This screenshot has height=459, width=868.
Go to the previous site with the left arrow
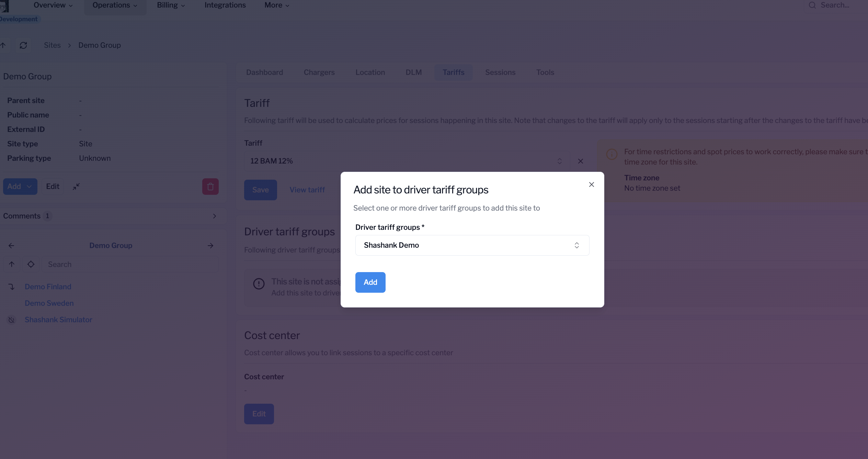[x=11, y=246]
